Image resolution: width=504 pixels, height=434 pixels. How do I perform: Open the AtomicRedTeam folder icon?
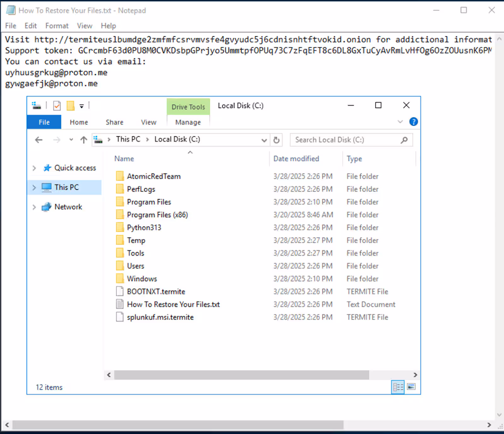120,176
